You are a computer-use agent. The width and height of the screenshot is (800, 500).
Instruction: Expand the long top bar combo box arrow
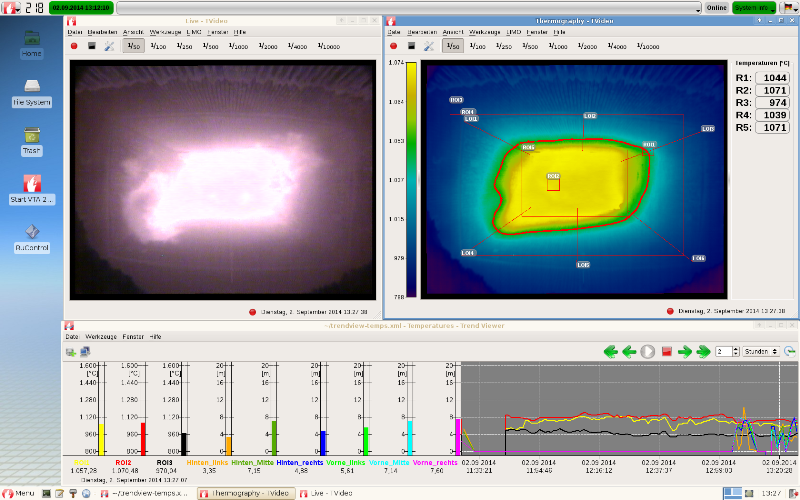[x=698, y=9]
